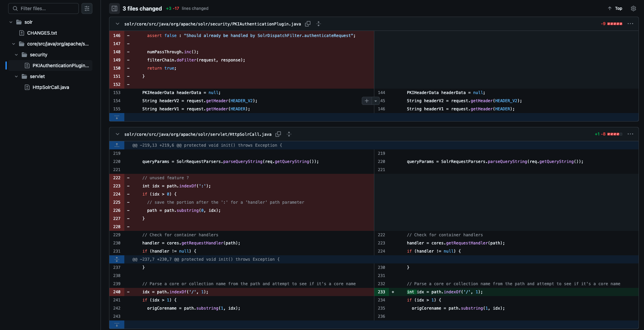Click the +1 -8 diffstat indicator
The image size is (644, 330).
point(608,134)
